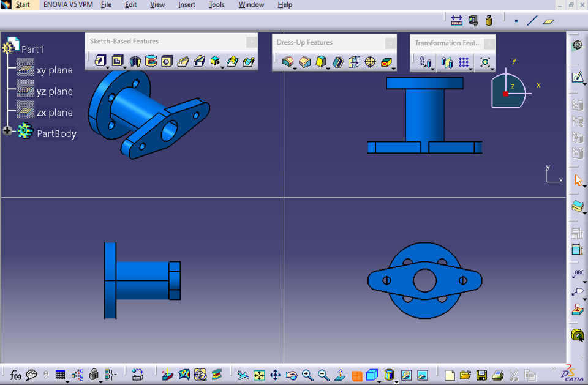Select the Rotate view tool
Viewport: 588px width, 385px height.
click(x=292, y=375)
